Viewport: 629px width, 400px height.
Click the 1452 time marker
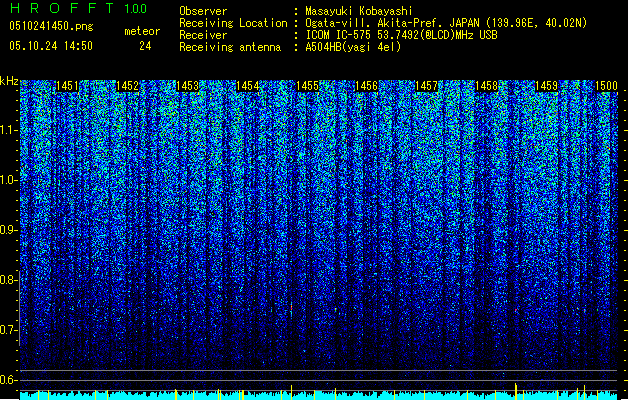coord(127,86)
